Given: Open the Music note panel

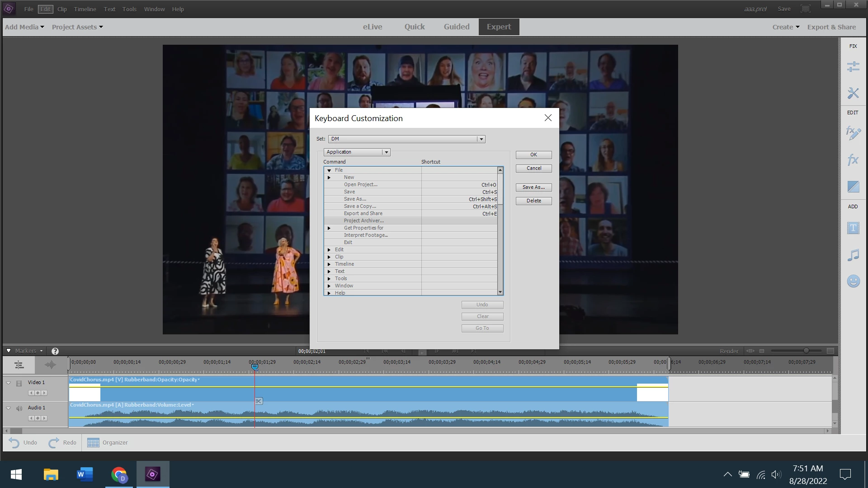Looking at the screenshot, I should tap(853, 255).
